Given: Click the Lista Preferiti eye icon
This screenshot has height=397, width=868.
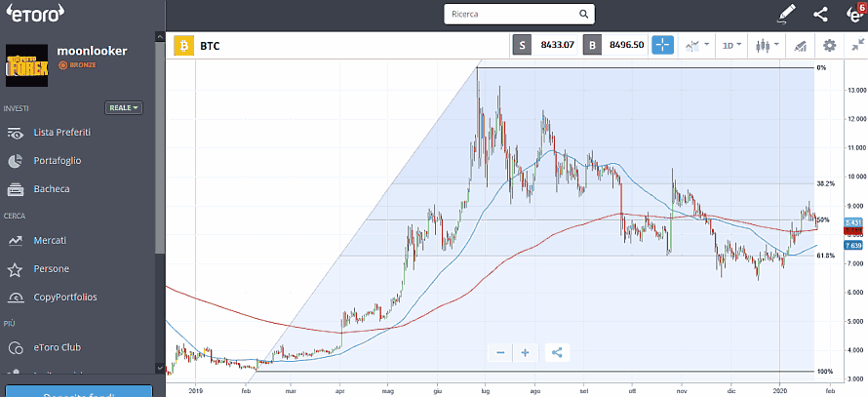Looking at the screenshot, I should tap(15, 134).
